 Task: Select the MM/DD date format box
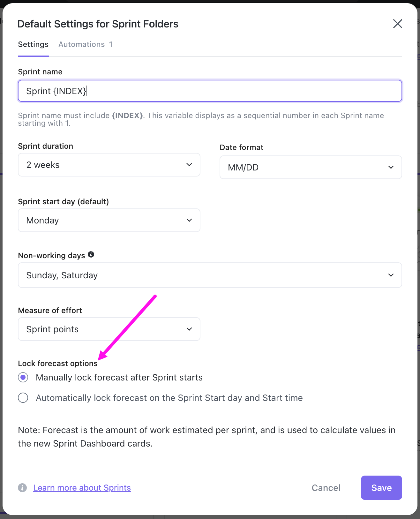coord(311,167)
